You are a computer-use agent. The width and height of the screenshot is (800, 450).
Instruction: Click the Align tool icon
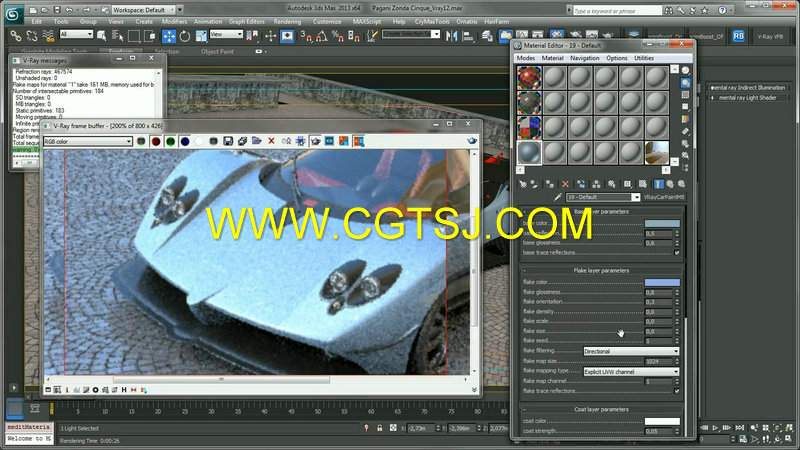[x=467, y=36]
